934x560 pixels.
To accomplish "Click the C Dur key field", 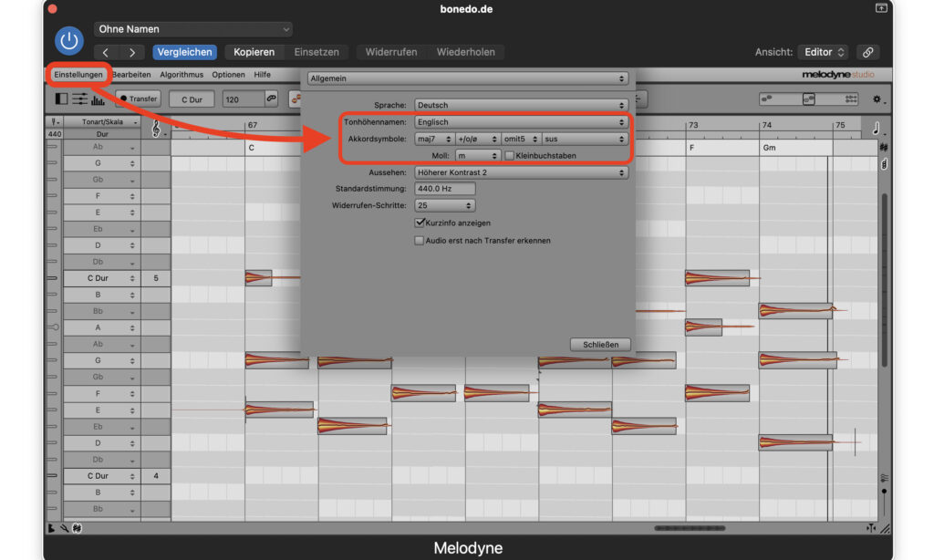I will coord(192,99).
